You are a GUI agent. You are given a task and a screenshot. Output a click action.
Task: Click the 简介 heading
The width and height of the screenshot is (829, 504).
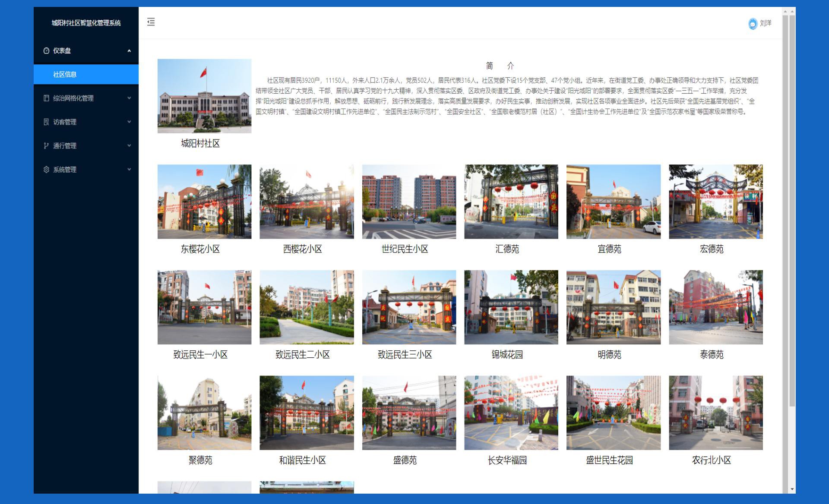click(x=500, y=66)
